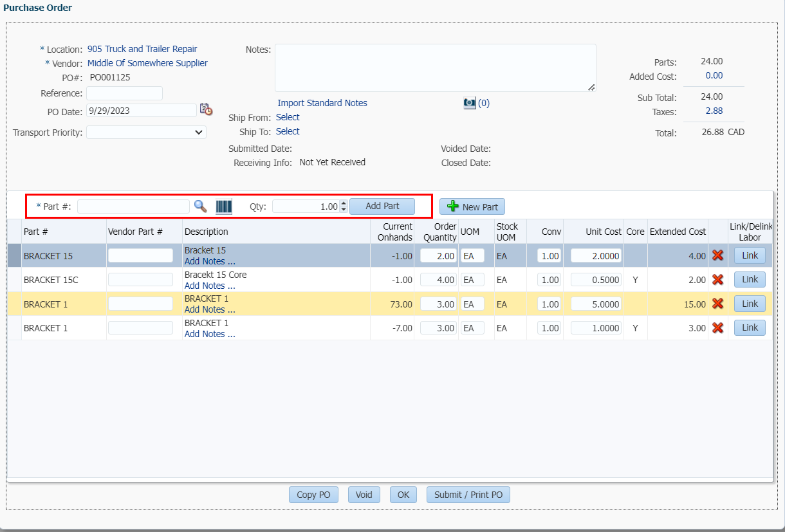The height and width of the screenshot is (532, 785).
Task: Click Import Standard Notes link
Action: click(x=322, y=103)
